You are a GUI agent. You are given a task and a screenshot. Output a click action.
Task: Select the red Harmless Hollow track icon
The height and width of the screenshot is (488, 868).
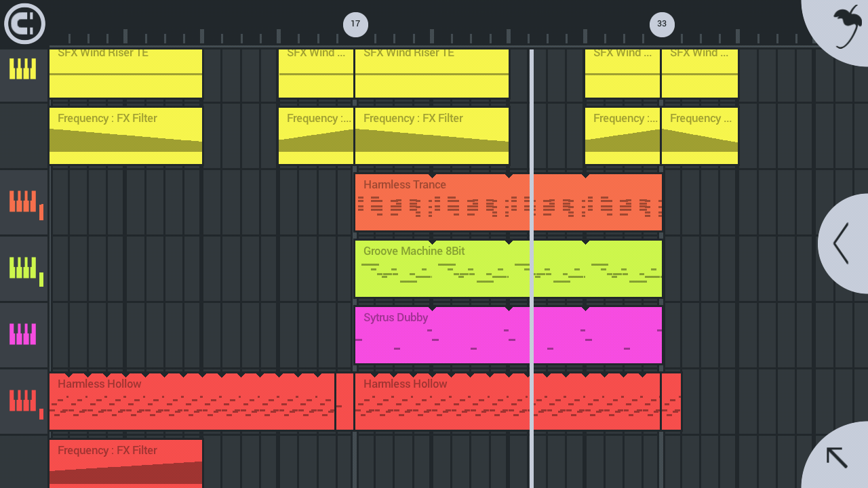click(23, 401)
